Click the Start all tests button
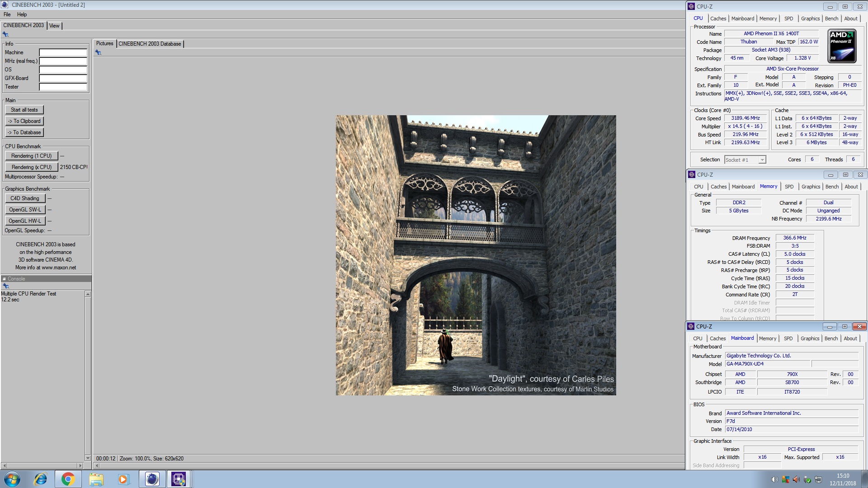Viewport: 868px width, 488px height. pyautogui.click(x=24, y=110)
